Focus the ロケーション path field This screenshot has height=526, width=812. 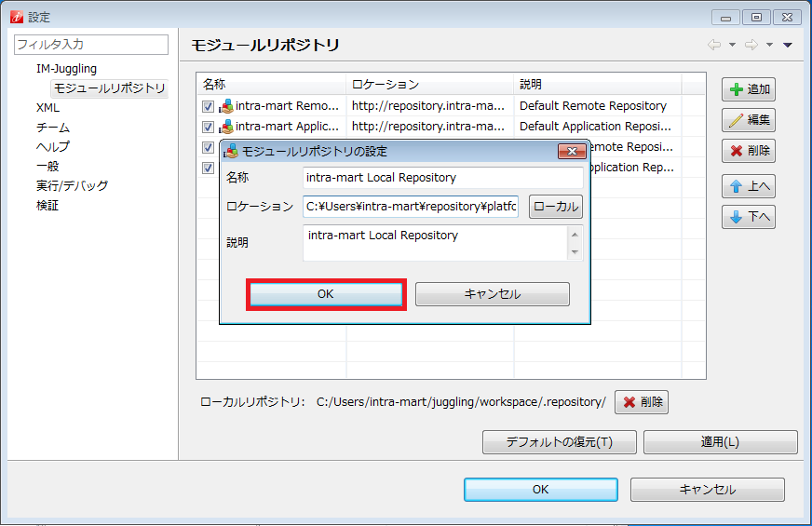(411, 207)
